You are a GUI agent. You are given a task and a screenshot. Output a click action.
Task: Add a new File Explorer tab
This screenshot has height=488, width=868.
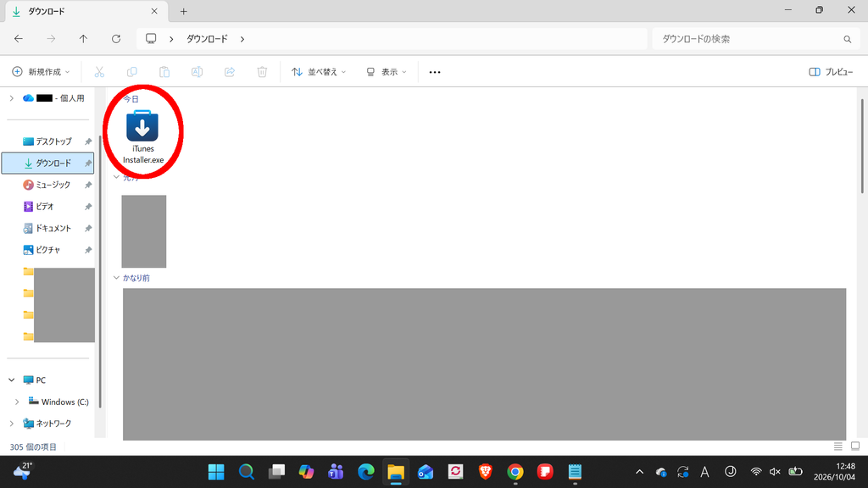coord(183,11)
